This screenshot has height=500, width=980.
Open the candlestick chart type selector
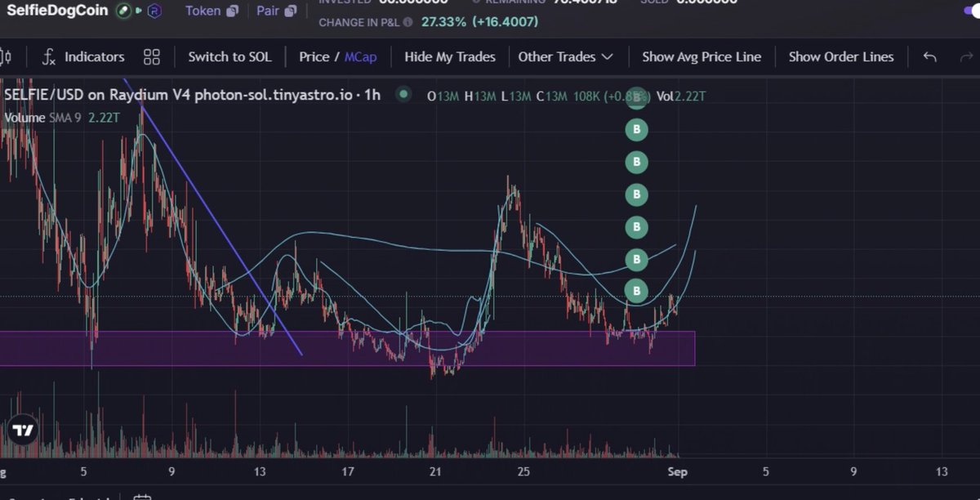[6, 57]
